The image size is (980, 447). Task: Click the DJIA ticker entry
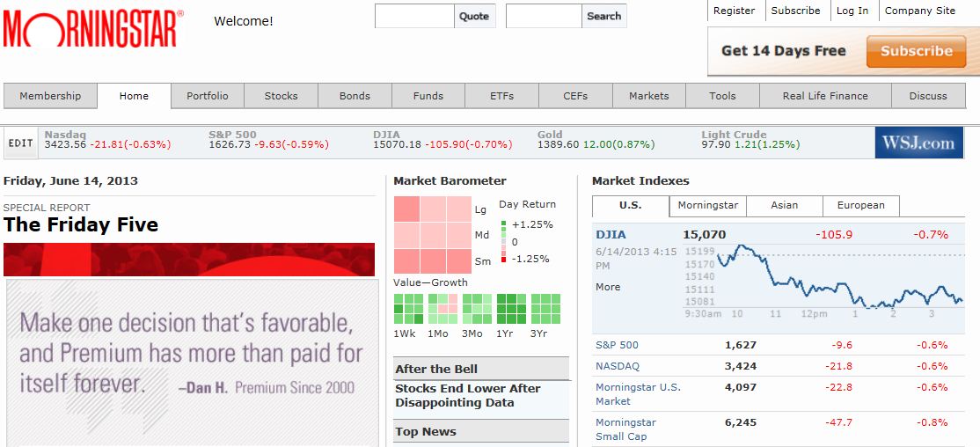[x=442, y=139]
